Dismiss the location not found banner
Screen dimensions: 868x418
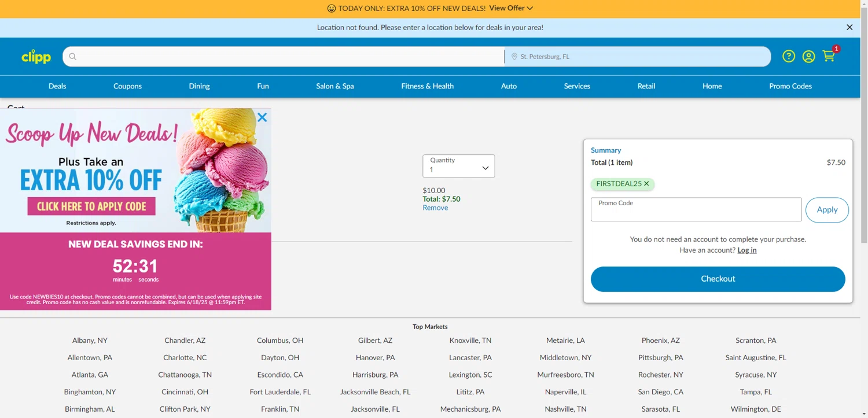(x=849, y=27)
